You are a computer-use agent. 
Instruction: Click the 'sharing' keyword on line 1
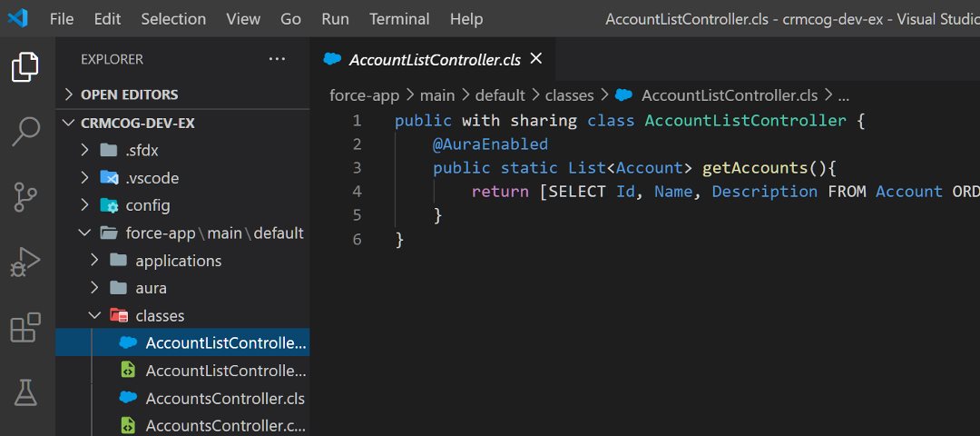pyautogui.click(x=544, y=121)
